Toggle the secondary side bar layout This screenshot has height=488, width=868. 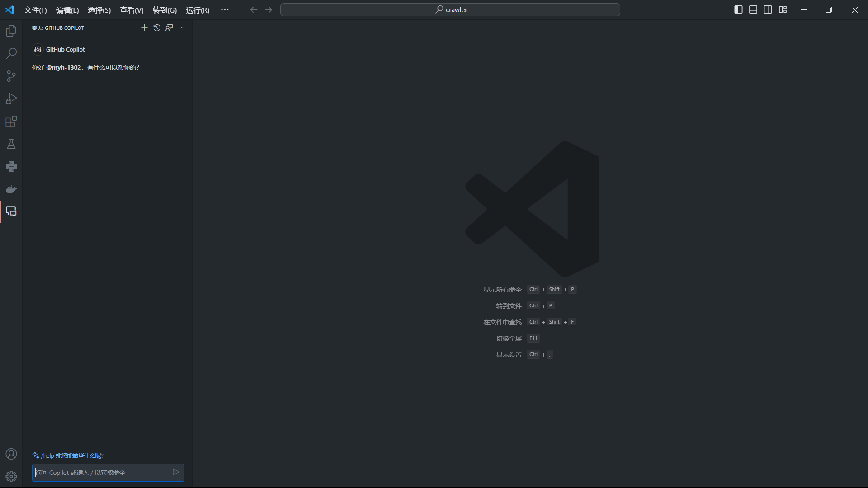click(x=768, y=9)
